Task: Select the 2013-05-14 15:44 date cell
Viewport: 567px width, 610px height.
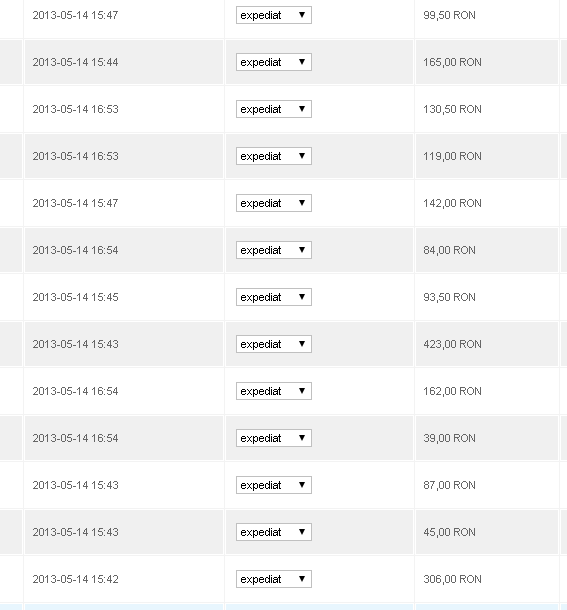Action: (x=124, y=62)
